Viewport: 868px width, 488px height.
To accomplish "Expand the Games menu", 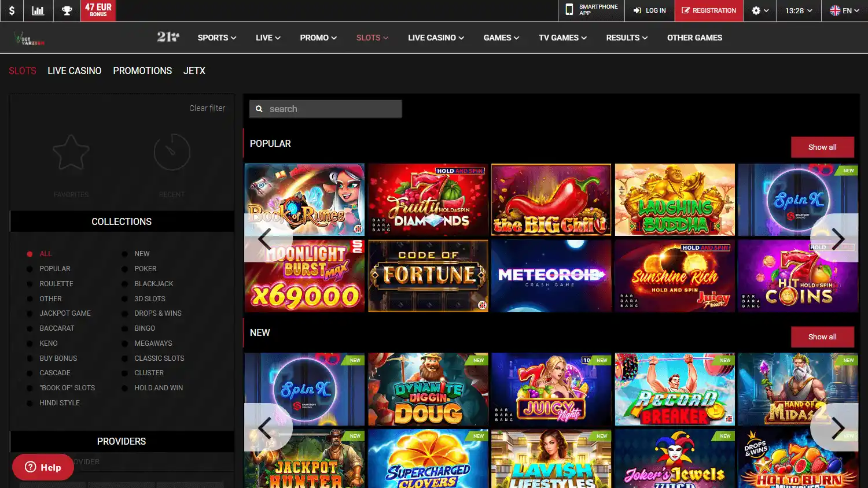I will click(501, 38).
